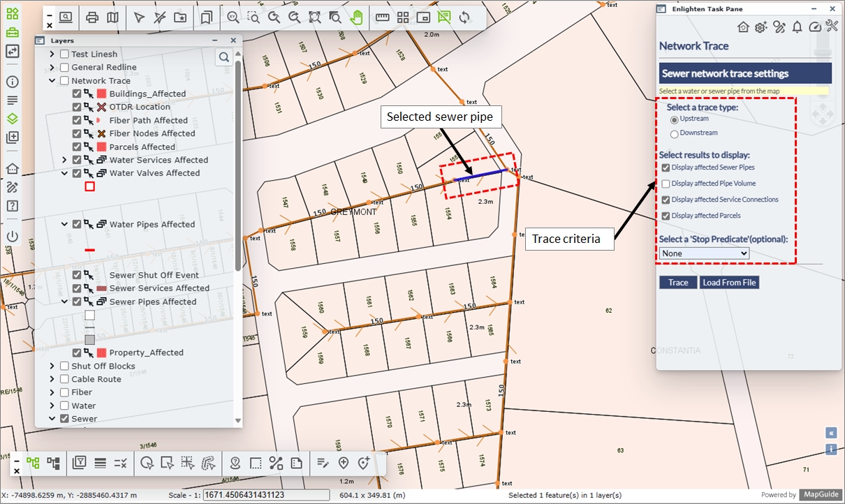The image size is (845, 504).
Task: Choose the Downstream trace type
Action: (x=675, y=133)
